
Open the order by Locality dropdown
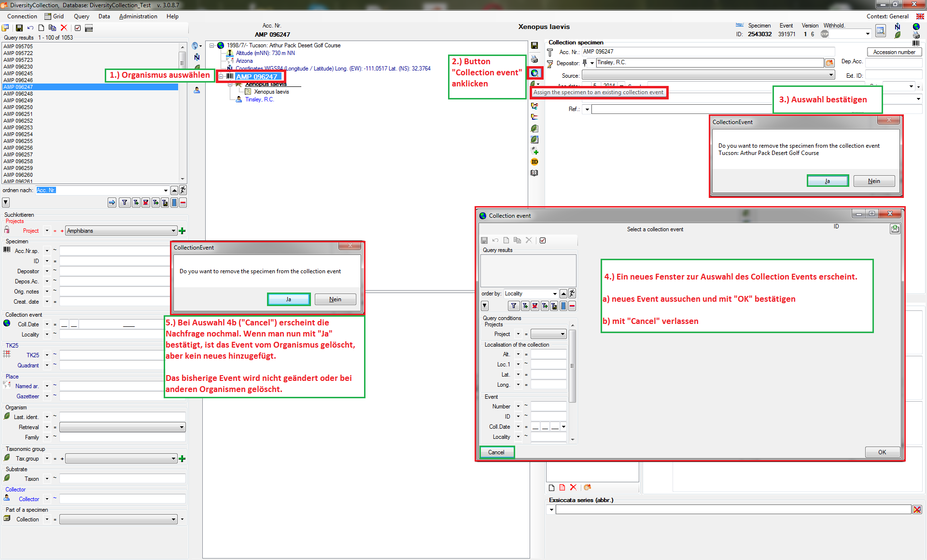click(x=555, y=294)
